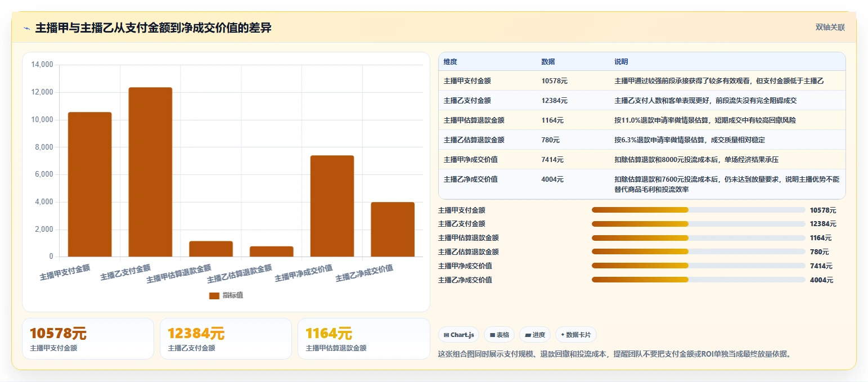Click the 主播甲净成交价值 x-axis label
This screenshot has height=382, width=868.
(304, 273)
